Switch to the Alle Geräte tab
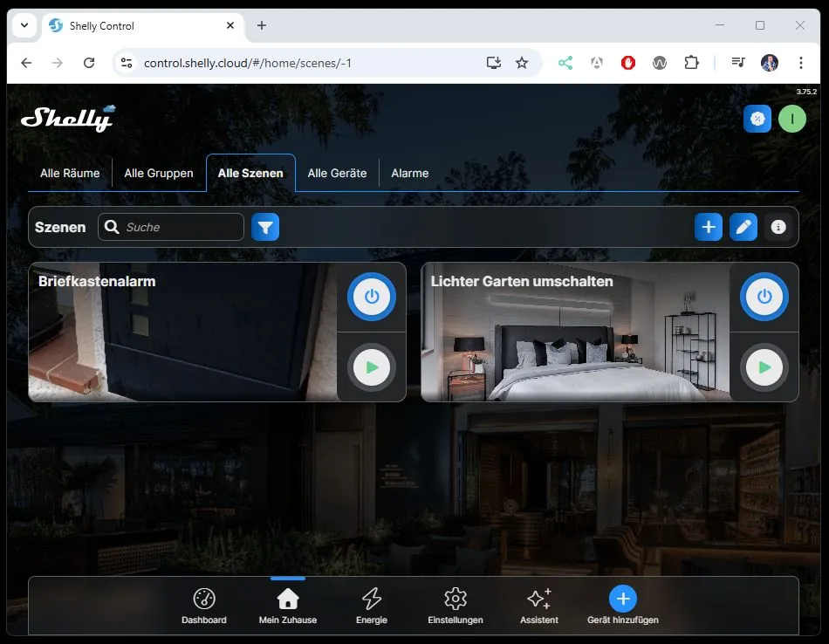 (337, 173)
